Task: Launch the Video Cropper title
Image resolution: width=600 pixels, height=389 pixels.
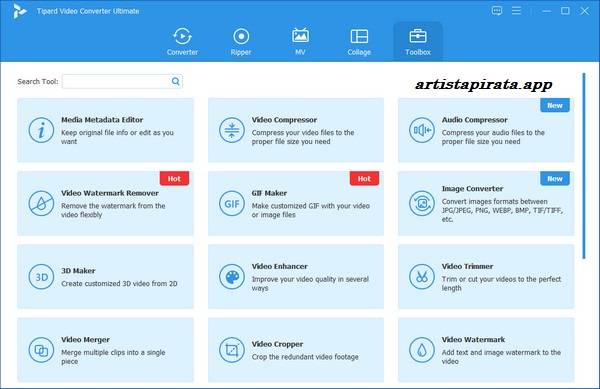Action: pyautogui.click(x=277, y=344)
